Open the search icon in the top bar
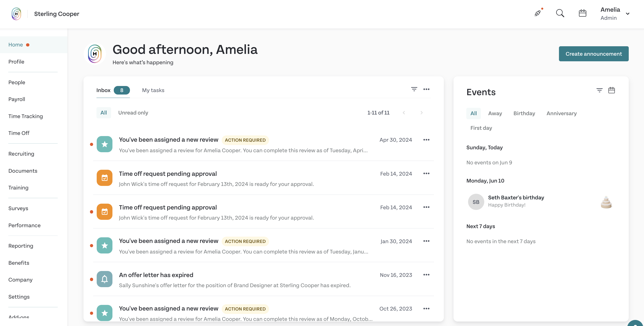644x326 pixels. point(560,13)
